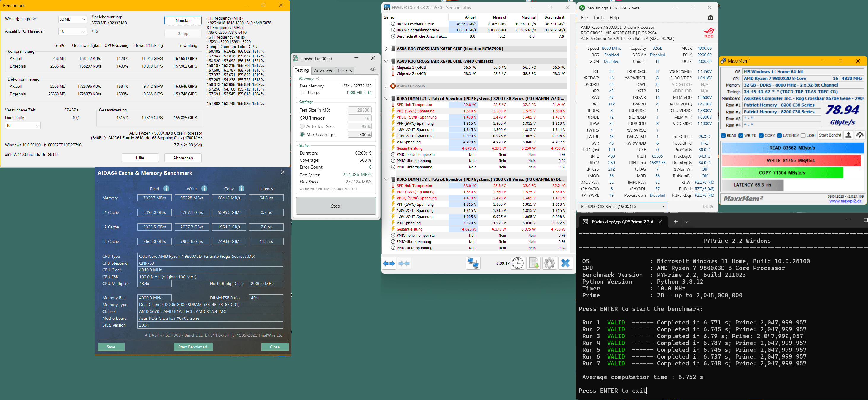Click MaxxMem speedometer gauge icon
The width and height of the screenshot is (868, 400).
click(x=860, y=135)
